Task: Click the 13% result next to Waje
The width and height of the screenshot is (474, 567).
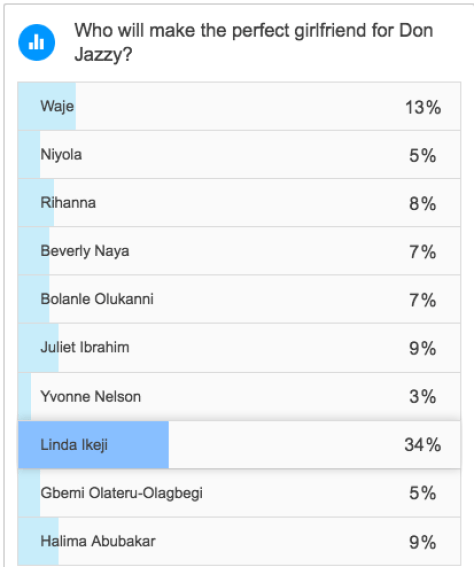Action: [423, 107]
